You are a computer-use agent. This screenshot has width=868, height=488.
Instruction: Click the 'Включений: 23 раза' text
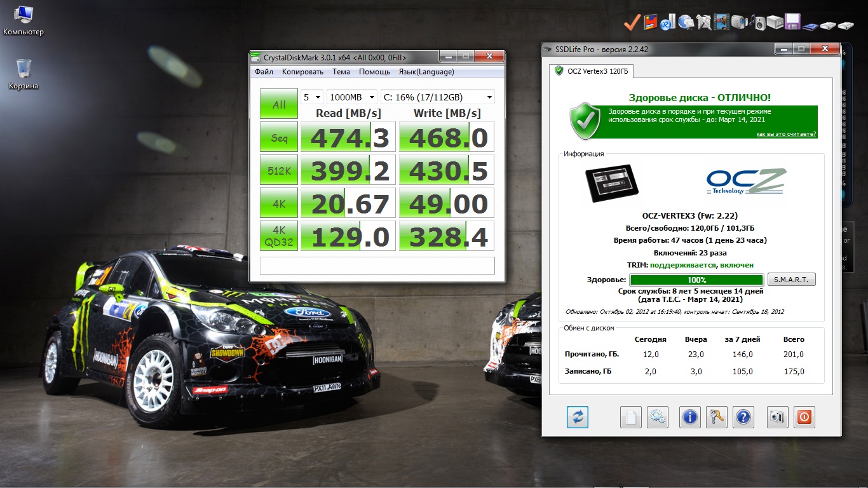(691, 252)
